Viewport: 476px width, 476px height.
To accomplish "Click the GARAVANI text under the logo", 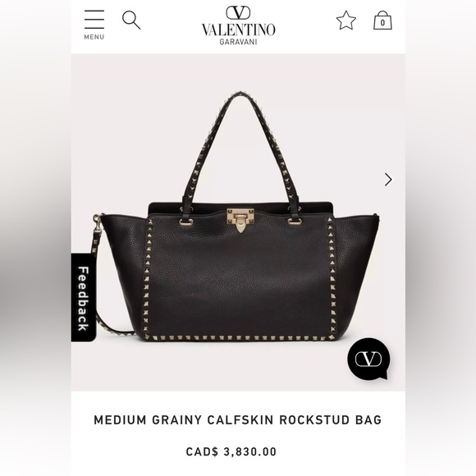I will click(x=238, y=42).
